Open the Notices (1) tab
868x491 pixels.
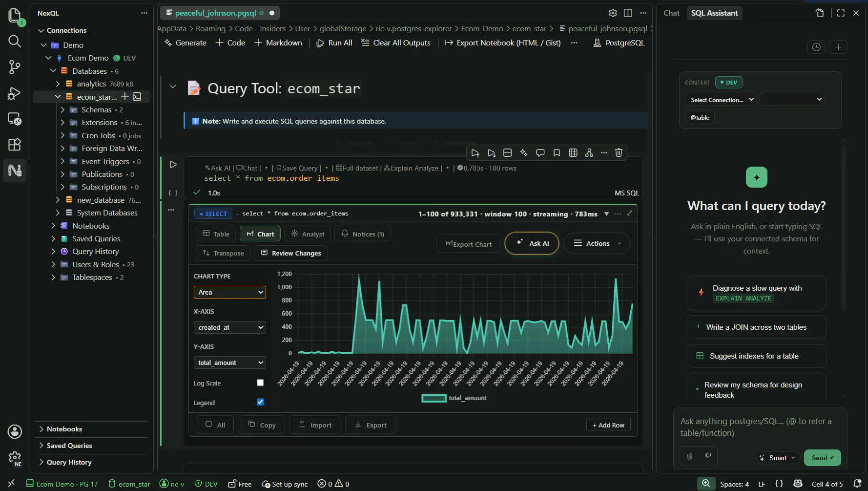pos(363,234)
